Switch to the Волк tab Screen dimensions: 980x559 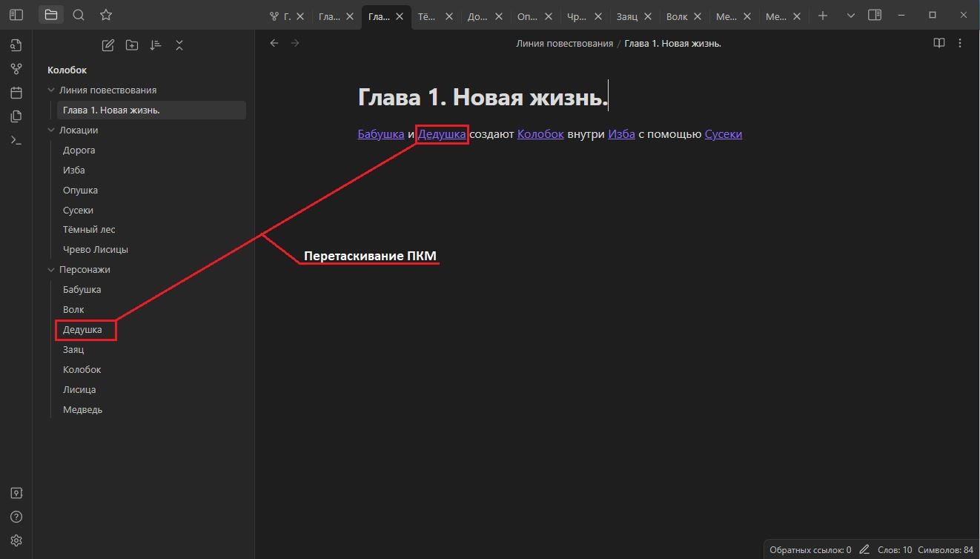[676, 16]
